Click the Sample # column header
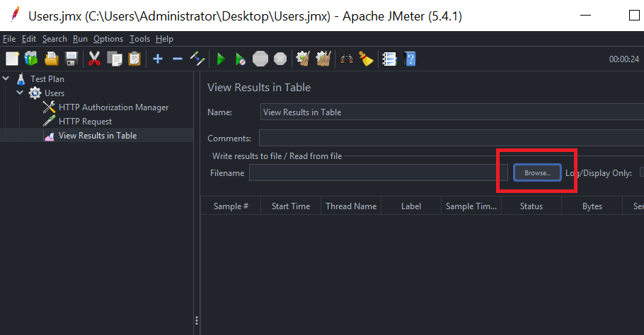Image resolution: width=644 pixels, height=335 pixels. 231,206
